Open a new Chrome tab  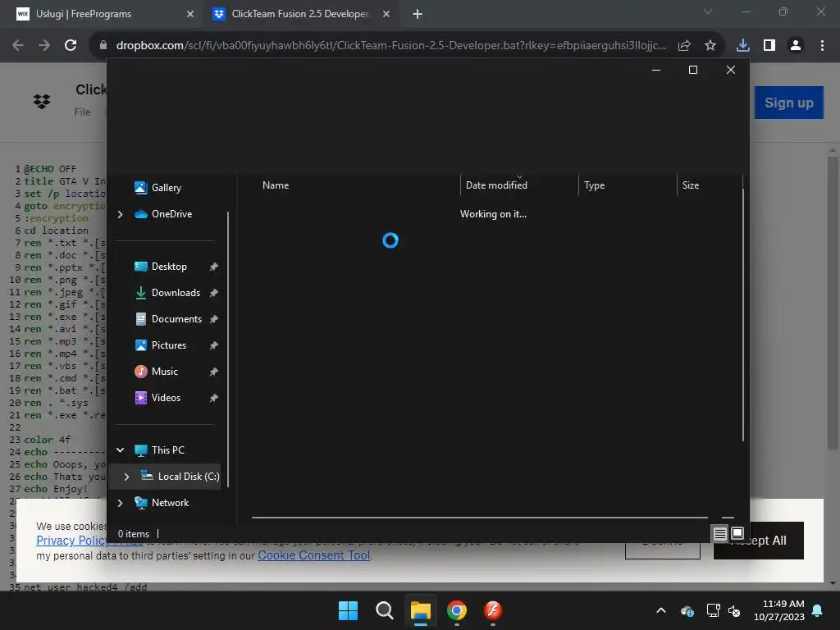(x=418, y=14)
